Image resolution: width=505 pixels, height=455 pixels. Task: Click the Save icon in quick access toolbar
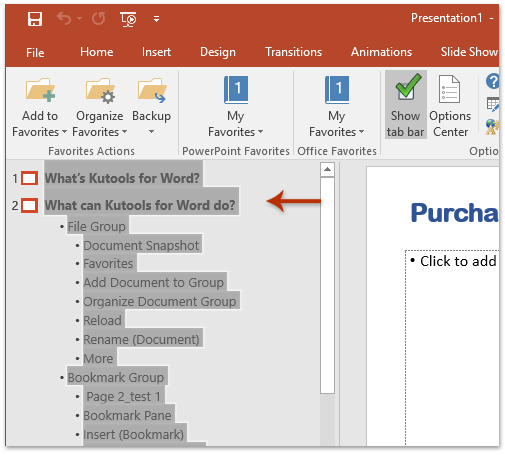click(x=35, y=19)
